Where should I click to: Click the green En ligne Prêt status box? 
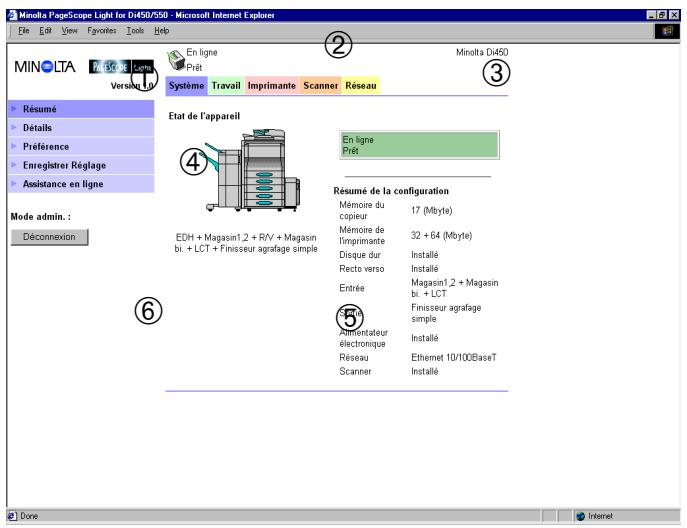tap(419, 145)
